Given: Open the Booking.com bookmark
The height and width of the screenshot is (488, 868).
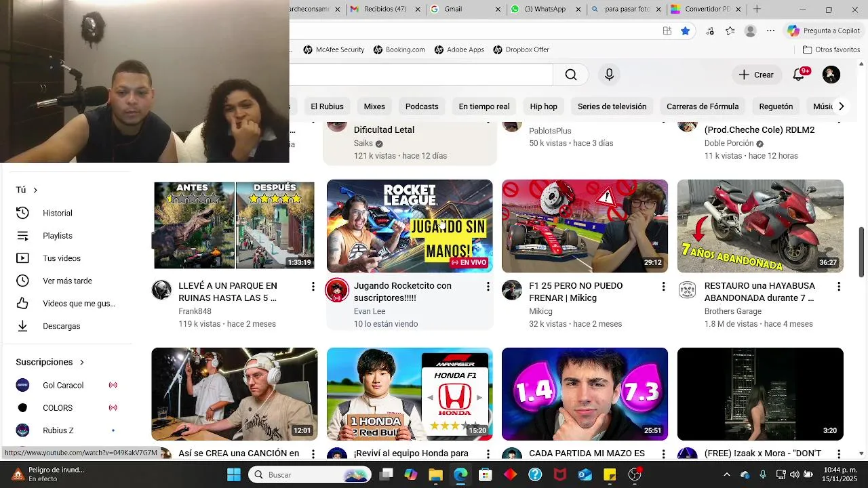Looking at the screenshot, I should point(399,49).
